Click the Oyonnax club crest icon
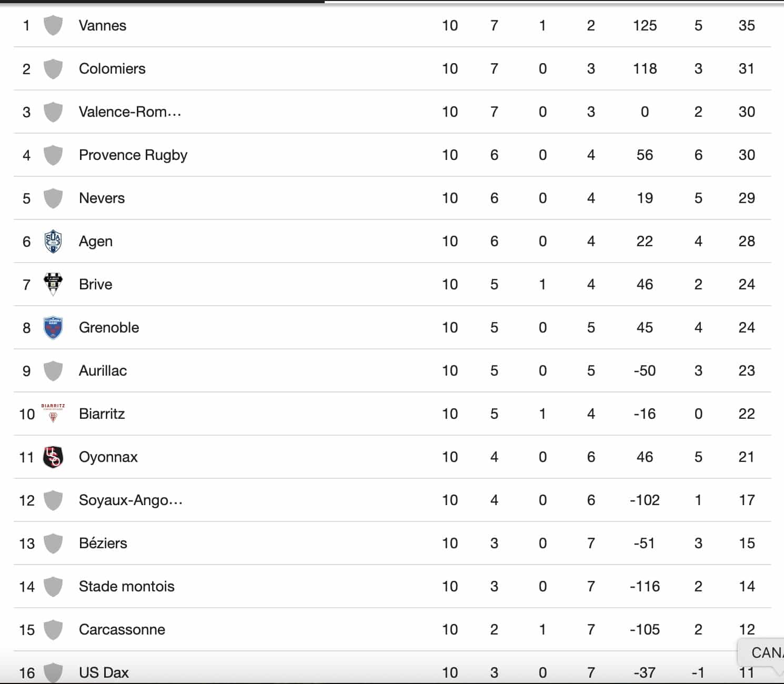This screenshot has width=784, height=684. tap(53, 457)
